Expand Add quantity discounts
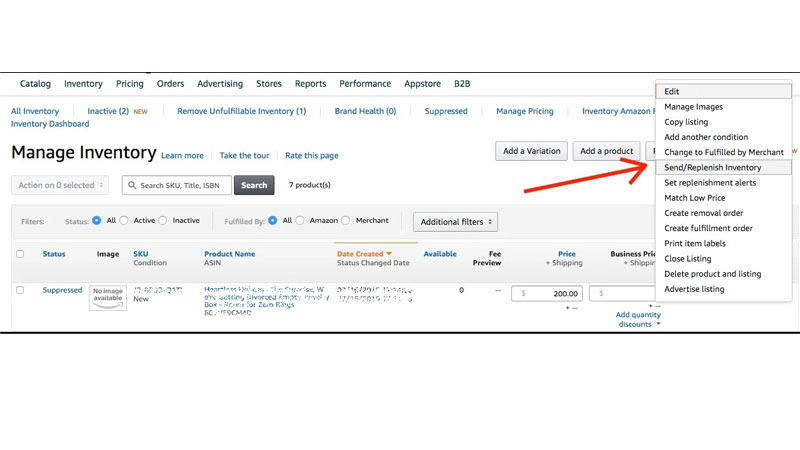This screenshot has height=450, width=800. click(638, 319)
